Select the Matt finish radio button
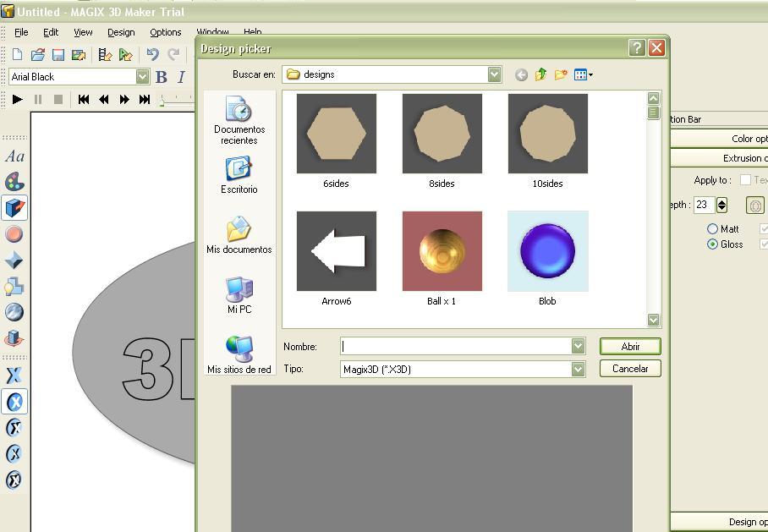Viewport: 768px width, 532px height. 713,228
